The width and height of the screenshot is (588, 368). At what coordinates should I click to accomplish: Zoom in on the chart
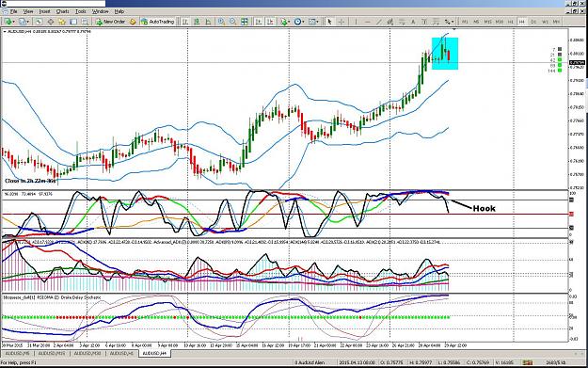click(221, 22)
